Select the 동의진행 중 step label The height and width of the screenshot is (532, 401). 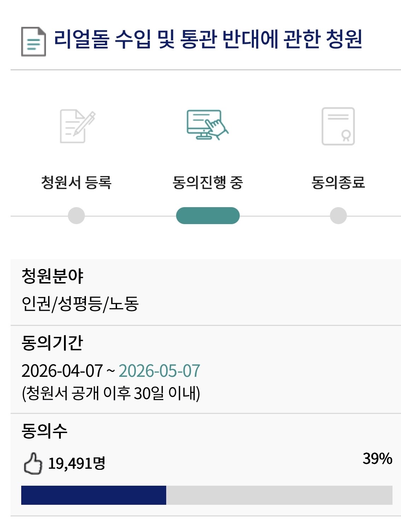coord(208,182)
